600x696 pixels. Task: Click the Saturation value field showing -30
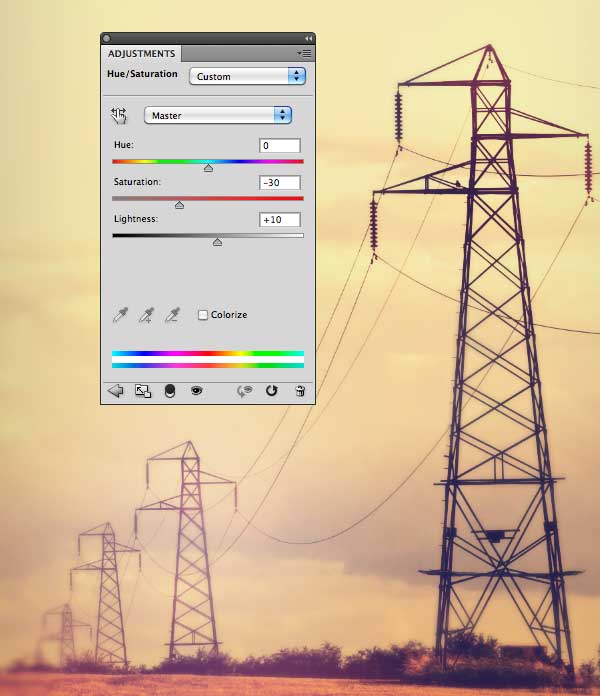point(280,182)
